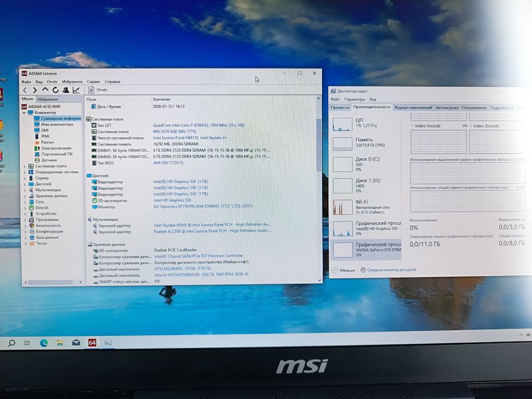Expand the Мультимедиа tree node

(25, 190)
